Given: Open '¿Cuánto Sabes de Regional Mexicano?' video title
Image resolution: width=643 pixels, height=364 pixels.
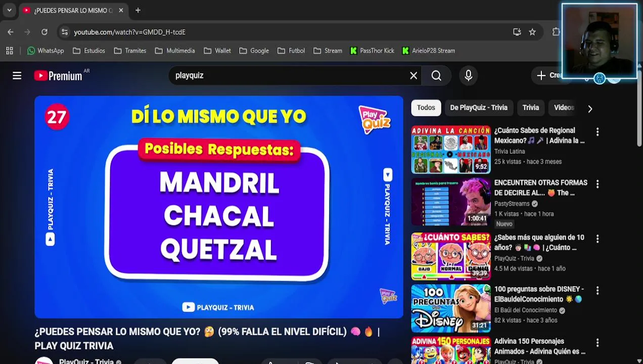Looking at the screenshot, I should click(539, 135).
